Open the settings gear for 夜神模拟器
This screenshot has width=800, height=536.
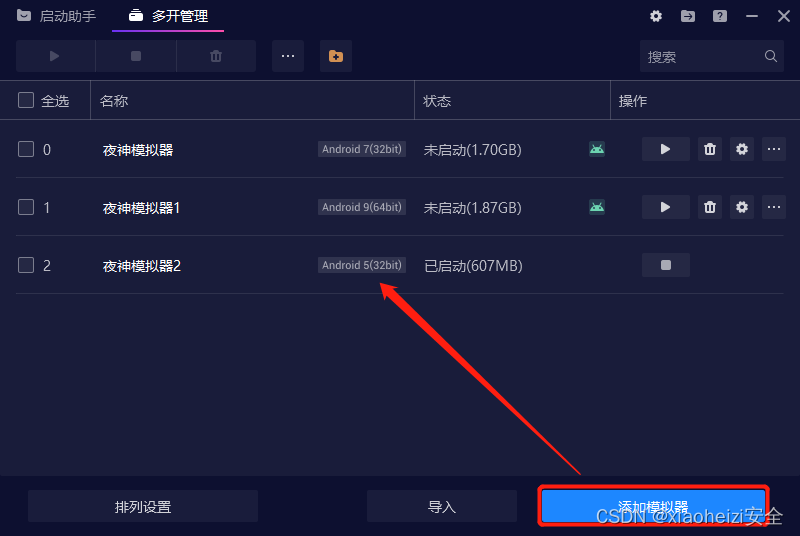[742, 149]
